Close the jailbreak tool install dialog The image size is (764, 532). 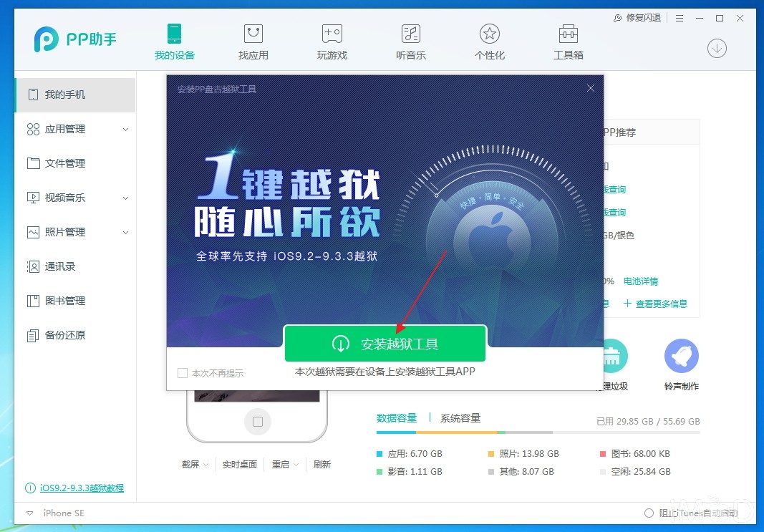point(591,88)
